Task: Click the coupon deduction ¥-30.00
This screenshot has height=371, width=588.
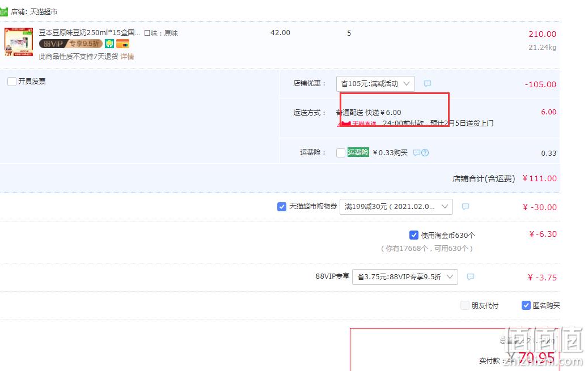Action: point(540,207)
